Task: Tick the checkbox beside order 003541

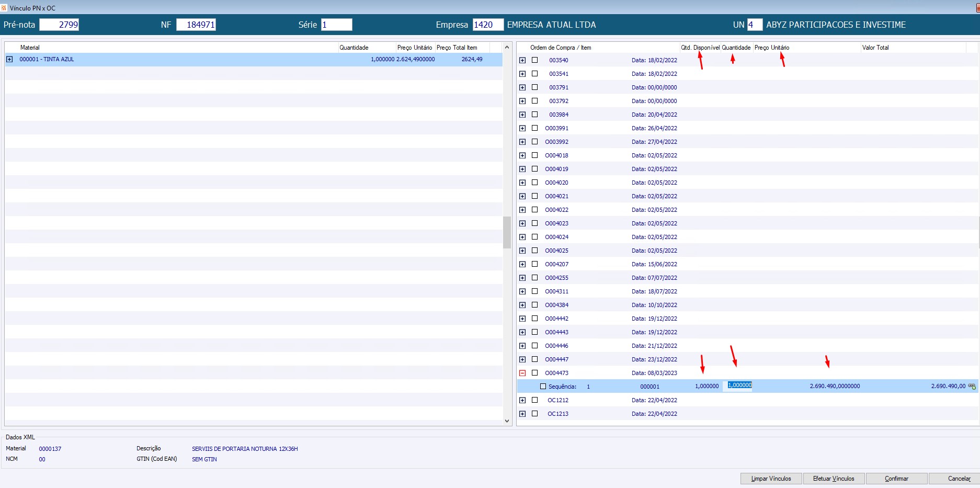Action: [534, 74]
